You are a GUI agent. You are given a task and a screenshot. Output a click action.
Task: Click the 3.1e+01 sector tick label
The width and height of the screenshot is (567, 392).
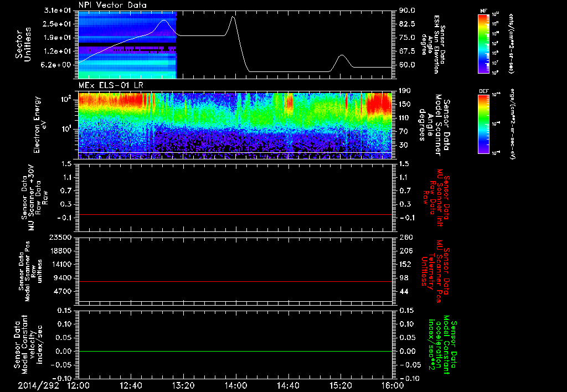coord(58,11)
